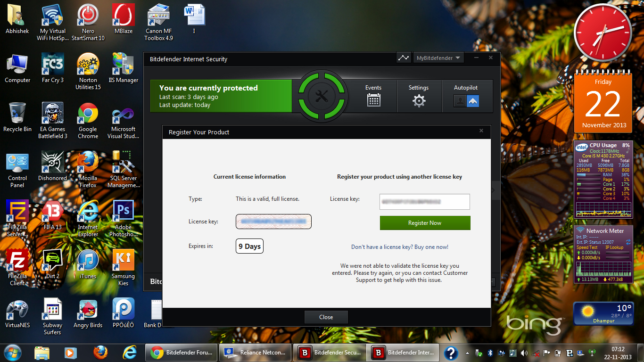The image size is (644, 362).
Task: Open the Recycle Bin
Action: click(x=17, y=117)
